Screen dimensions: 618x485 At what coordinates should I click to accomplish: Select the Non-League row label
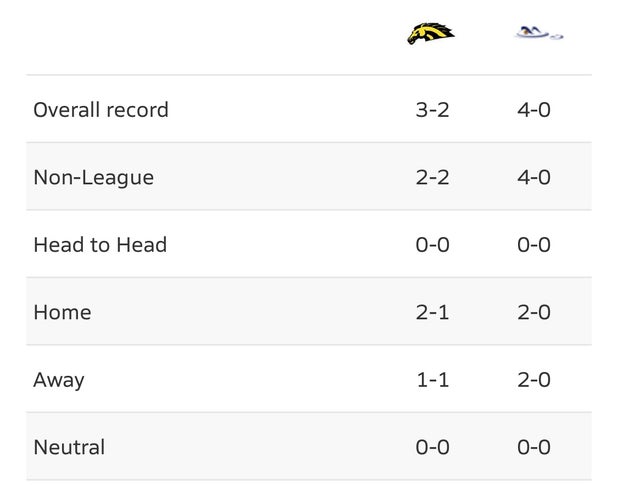coord(94,178)
